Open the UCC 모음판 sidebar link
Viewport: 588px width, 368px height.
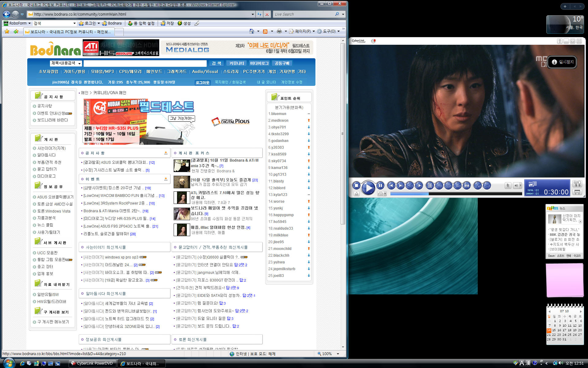[47, 253]
